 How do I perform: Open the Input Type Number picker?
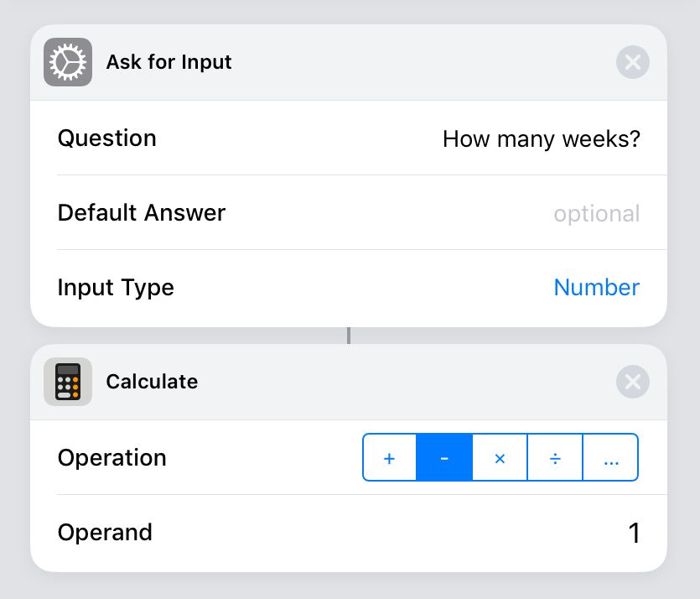coord(596,287)
